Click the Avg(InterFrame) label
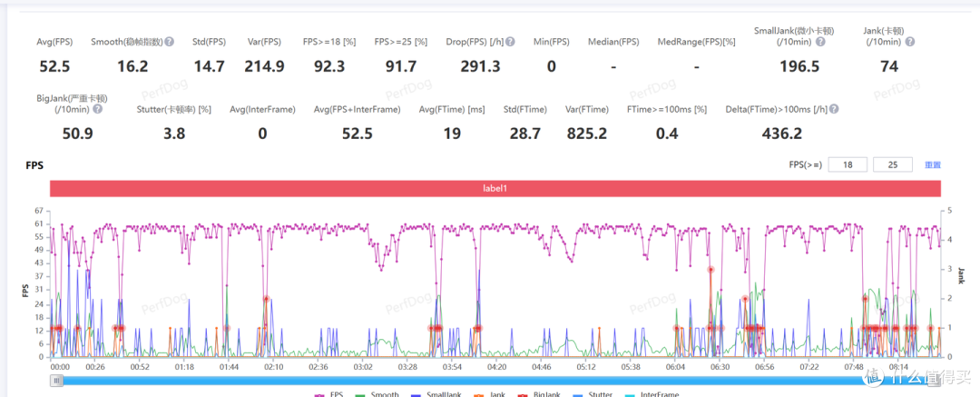The height and width of the screenshot is (397, 980). pyautogui.click(x=262, y=109)
